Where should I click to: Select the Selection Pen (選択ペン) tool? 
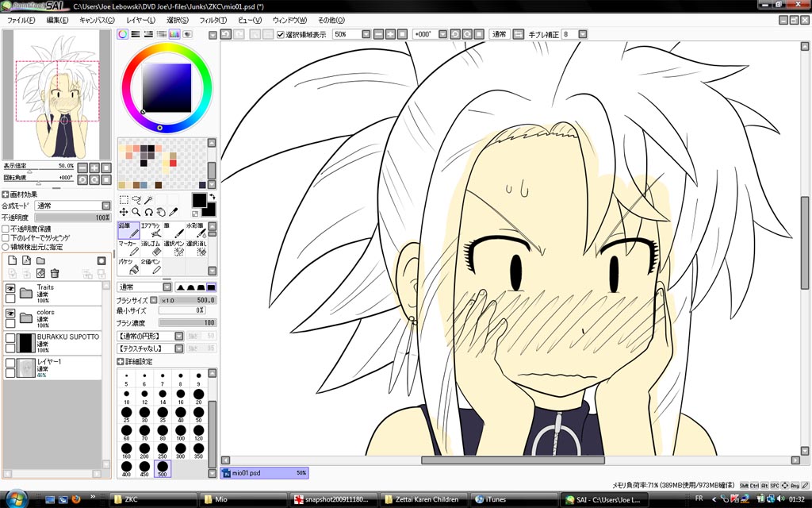[174, 248]
